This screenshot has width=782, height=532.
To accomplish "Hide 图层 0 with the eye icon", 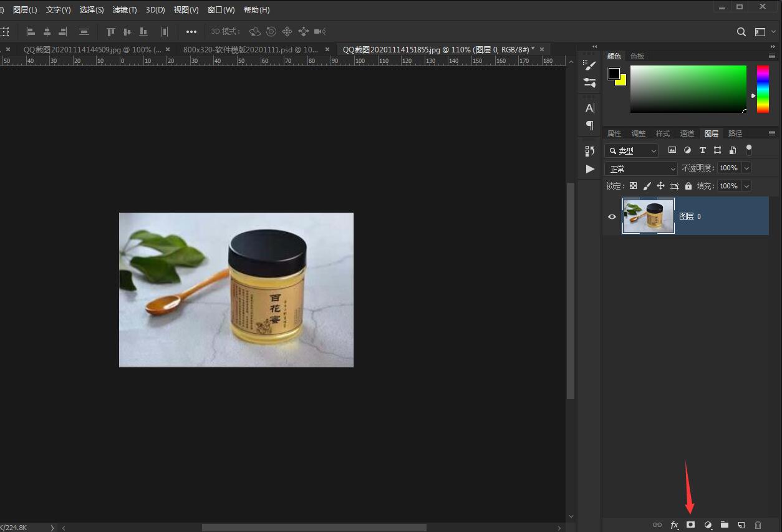I will pos(612,216).
